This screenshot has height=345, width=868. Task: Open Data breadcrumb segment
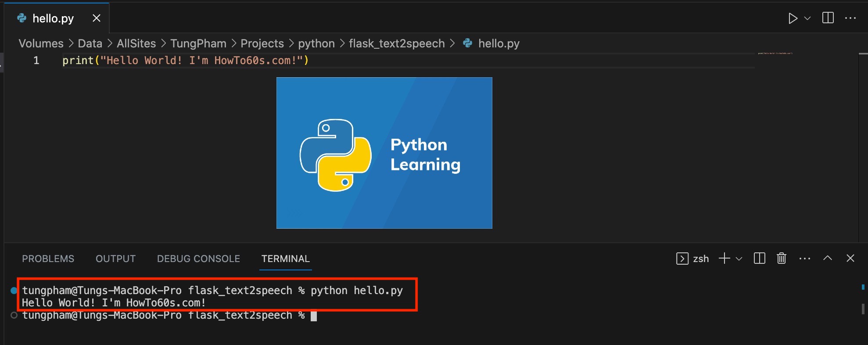coord(90,43)
